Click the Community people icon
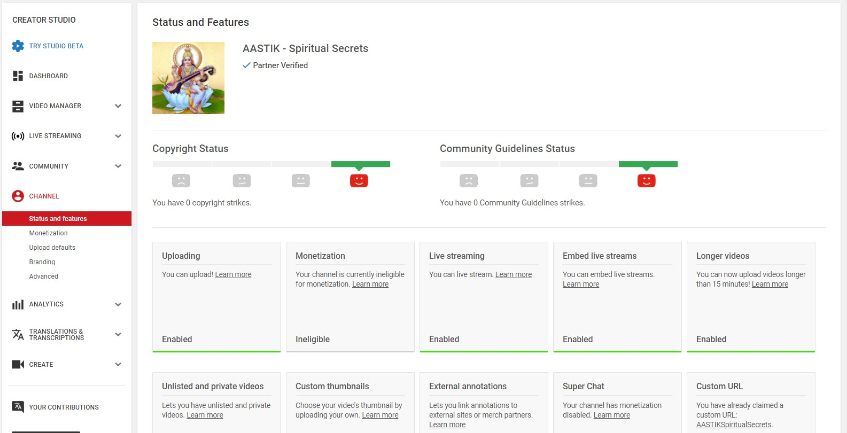 (18, 166)
